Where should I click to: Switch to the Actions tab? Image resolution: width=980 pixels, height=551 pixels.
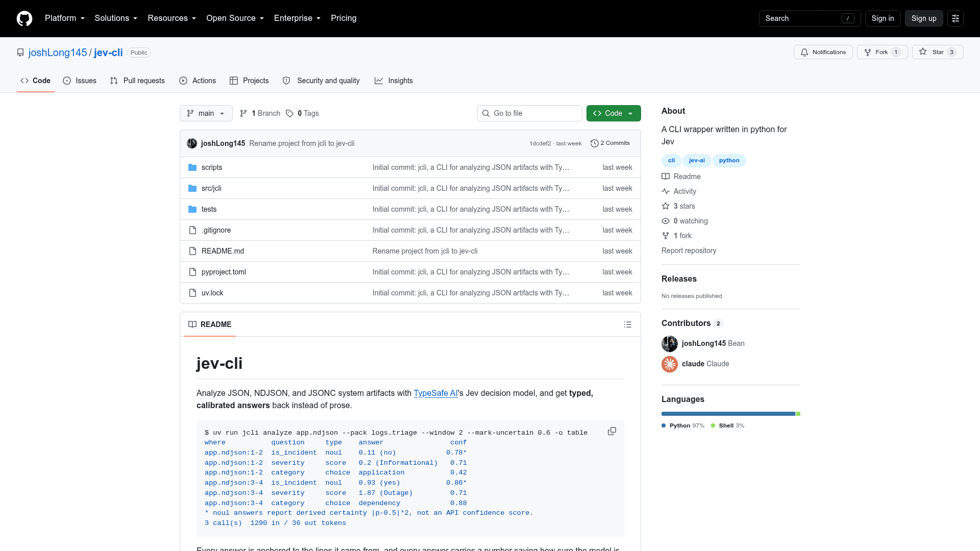198,81
